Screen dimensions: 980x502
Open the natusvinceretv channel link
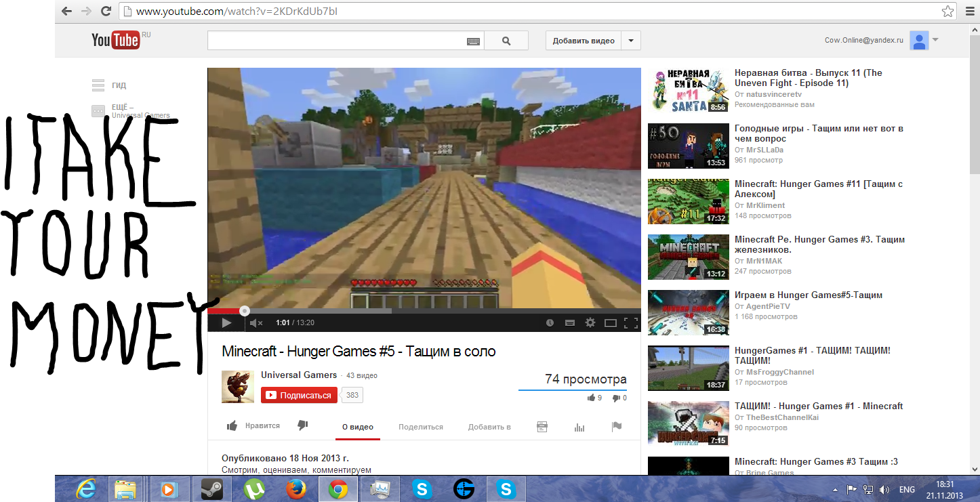click(x=774, y=94)
